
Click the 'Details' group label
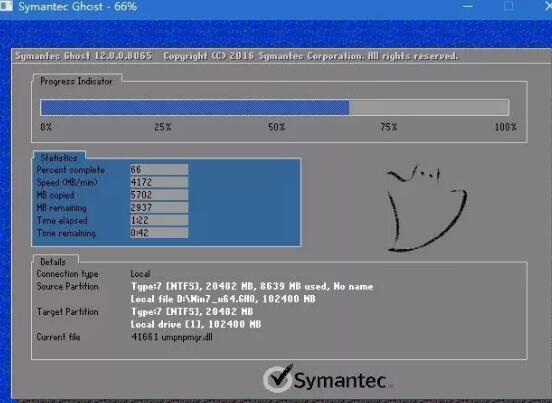pos(53,262)
